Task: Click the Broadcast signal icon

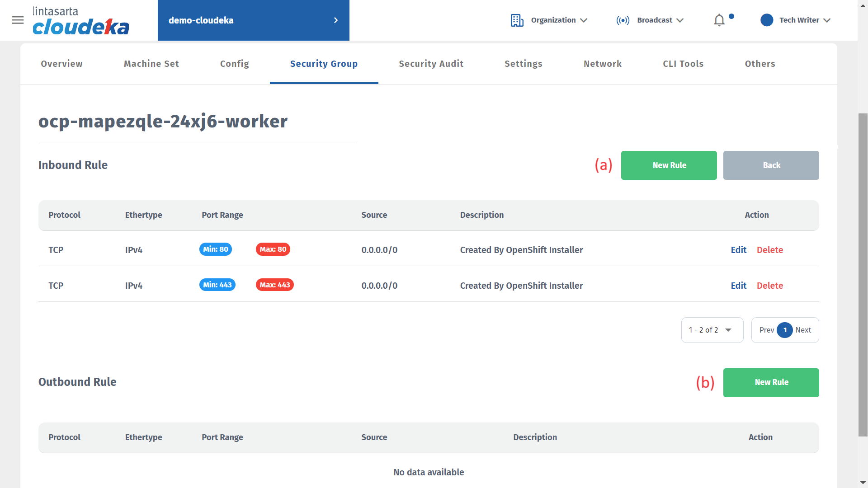Action: click(x=623, y=20)
